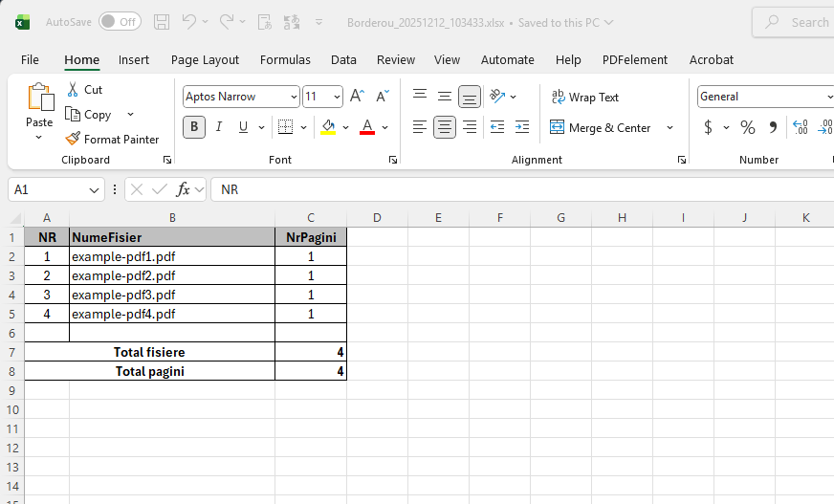Toggle Italic formatting
The height and width of the screenshot is (504, 834).
click(219, 127)
